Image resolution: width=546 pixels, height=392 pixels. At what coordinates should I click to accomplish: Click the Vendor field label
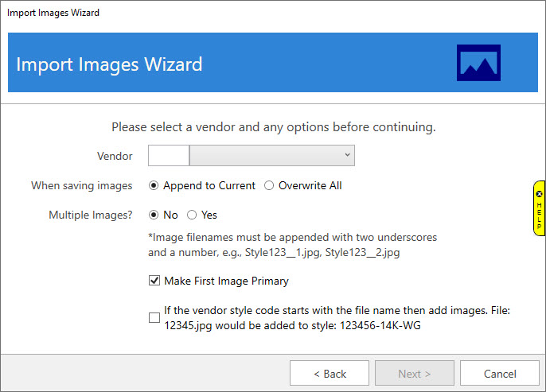115,156
